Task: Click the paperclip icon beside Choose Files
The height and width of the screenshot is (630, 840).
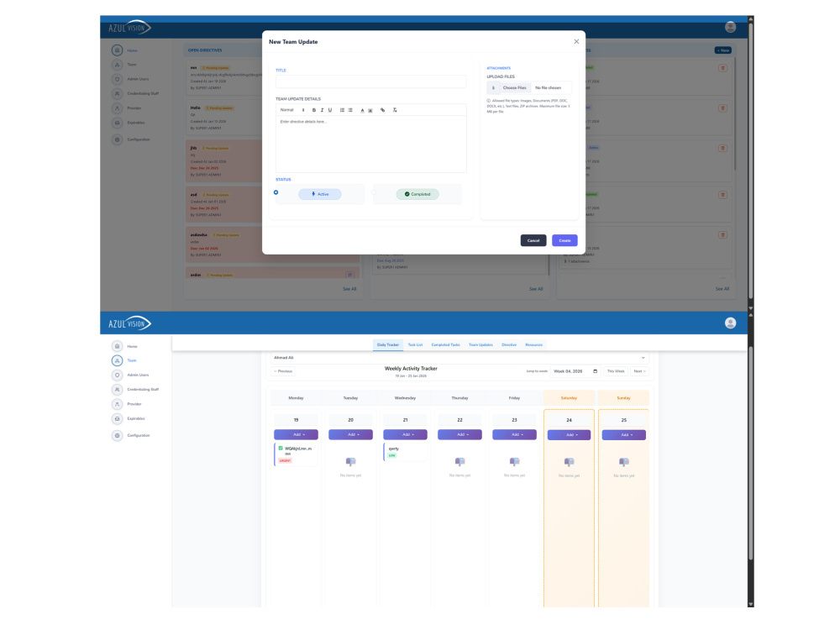Action: click(x=493, y=88)
